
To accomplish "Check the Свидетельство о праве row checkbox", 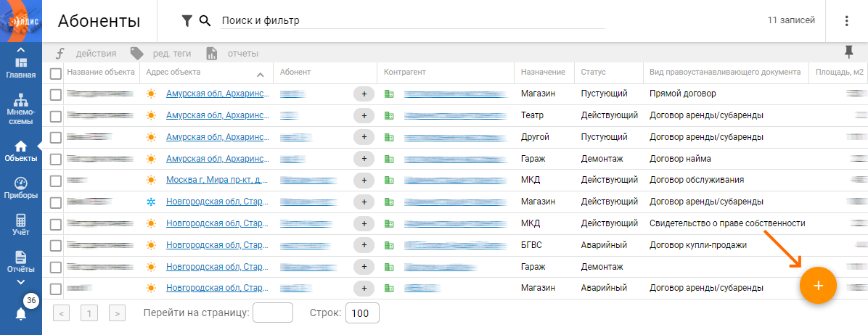I will point(55,224).
